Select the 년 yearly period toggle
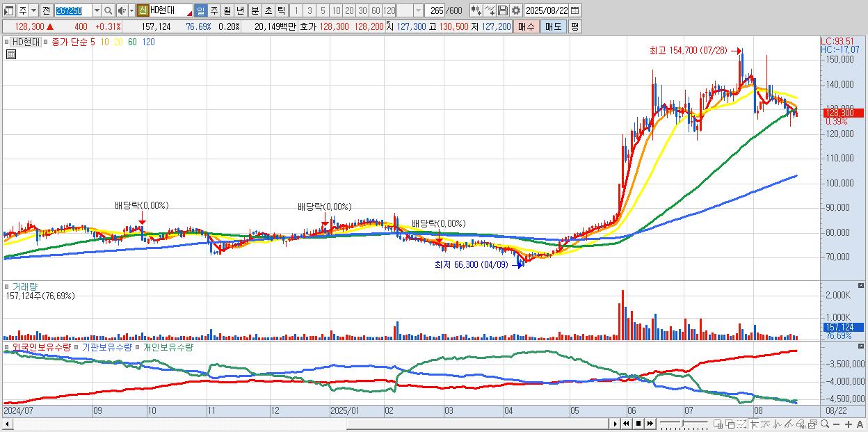868x432 pixels. click(x=240, y=10)
